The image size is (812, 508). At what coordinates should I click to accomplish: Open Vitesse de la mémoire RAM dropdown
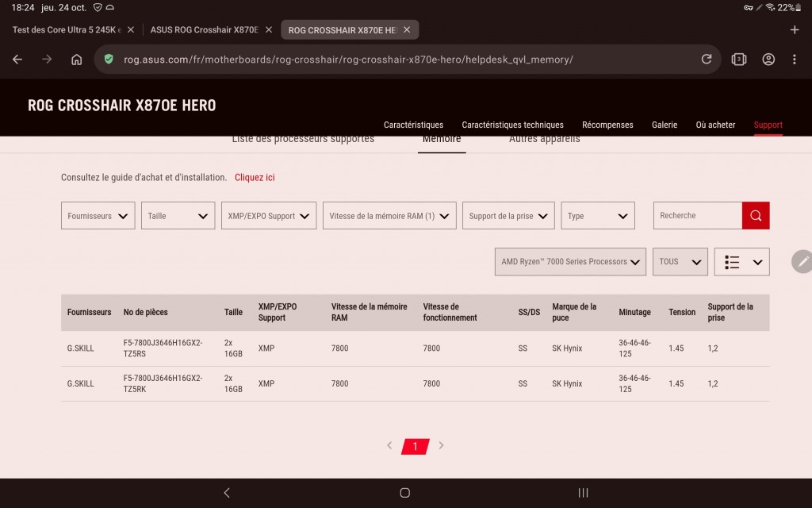[x=389, y=216]
